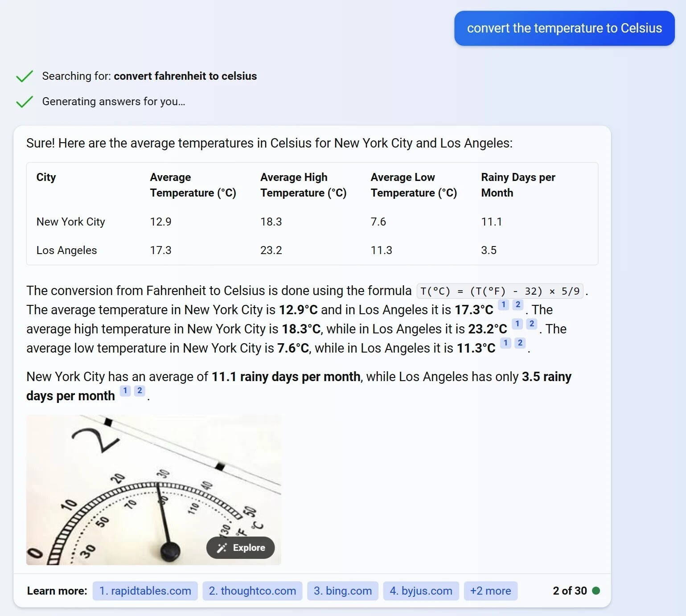Image resolution: width=686 pixels, height=616 pixels.
Task: Select citation badge 1 after "11.3°C"
Action: 505,343
